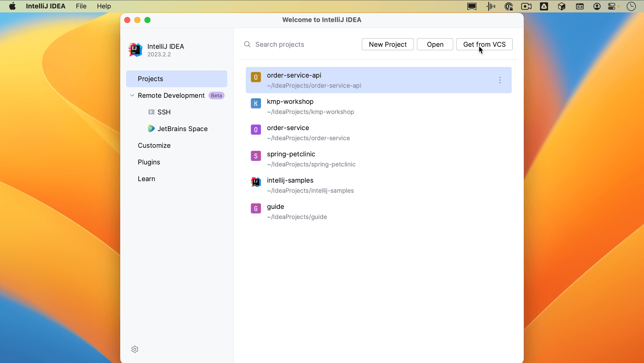Open settings gear at bottom left
Viewport: 644px width, 363px height.
[135, 349]
